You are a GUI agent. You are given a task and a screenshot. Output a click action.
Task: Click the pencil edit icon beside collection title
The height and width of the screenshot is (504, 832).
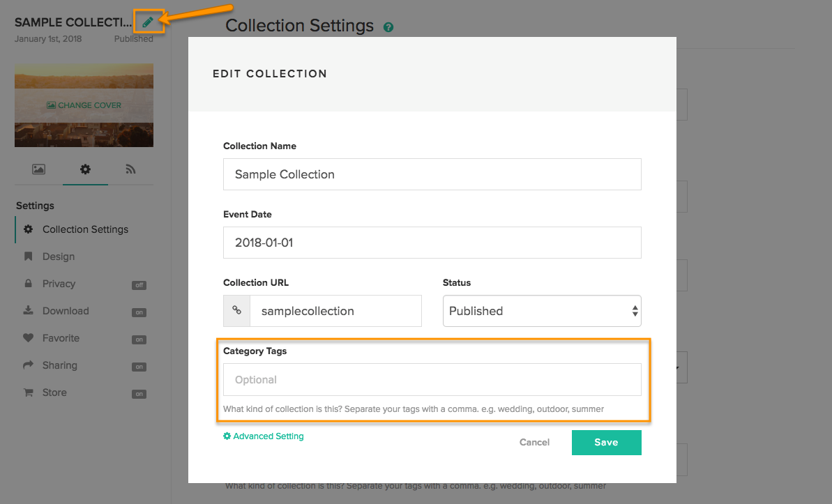(x=148, y=22)
